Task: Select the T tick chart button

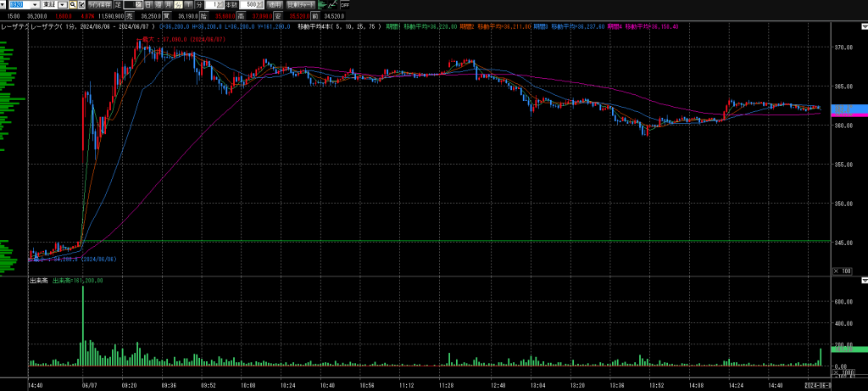Action: coord(188,5)
